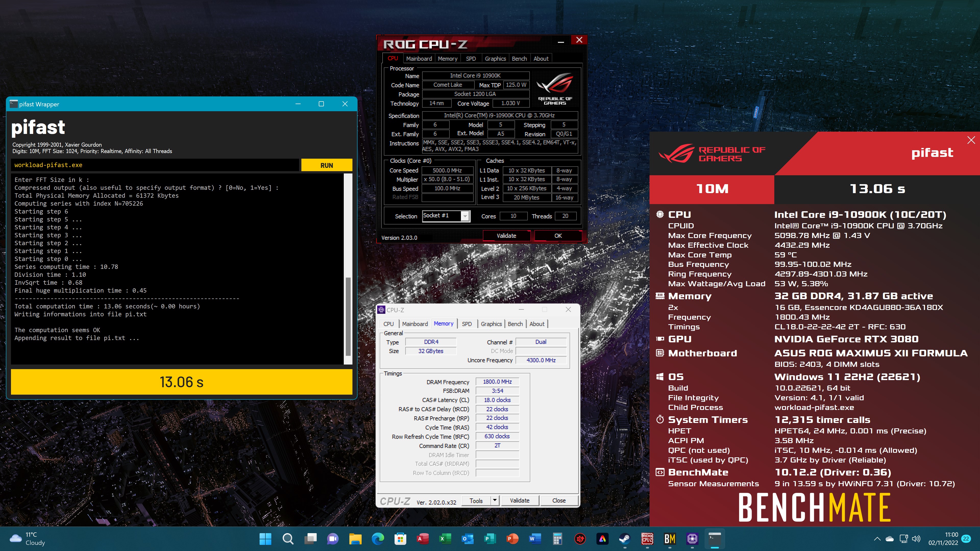The height and width of the screenshot is (551, 980).
Task: Open taskbar Search
Action: 288,539
